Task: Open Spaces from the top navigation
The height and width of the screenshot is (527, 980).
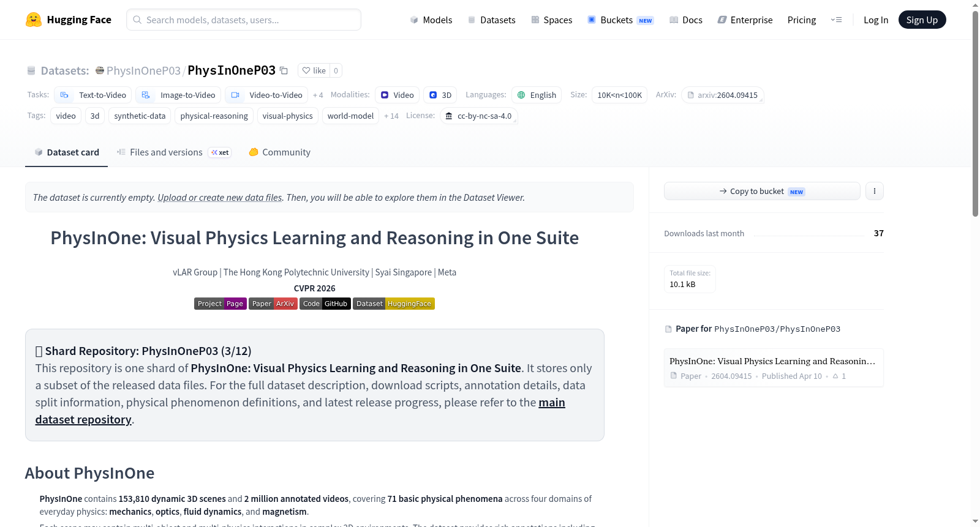Action: click(x=551, y=20)
